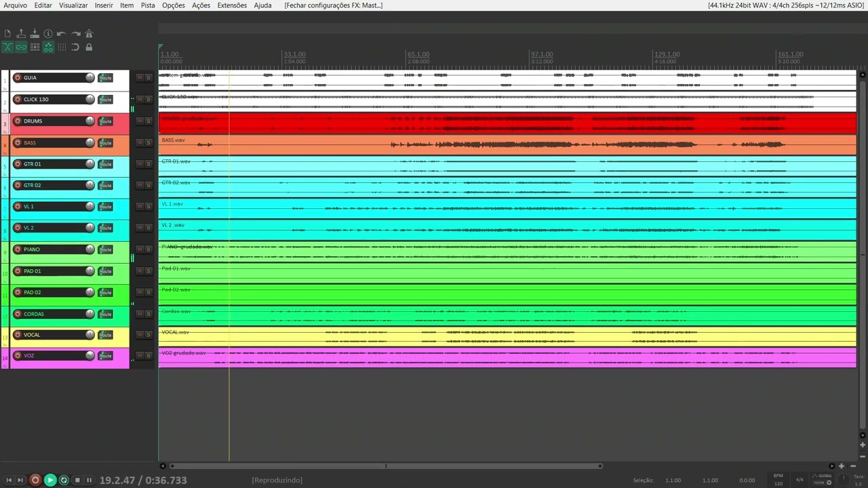Click the Undo arrow icon
Screen dimensions: 868x488
pos(62,33)
